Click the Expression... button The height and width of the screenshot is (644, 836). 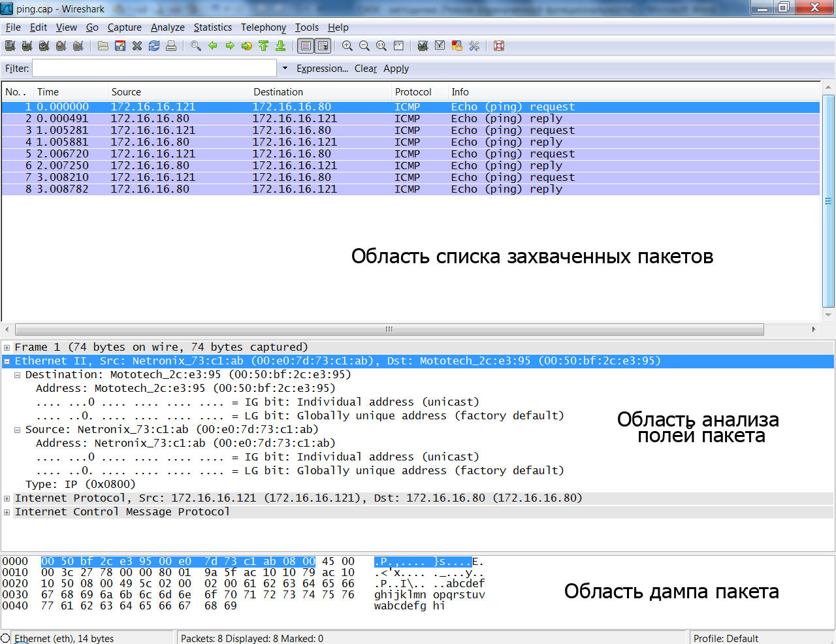[322, 69]
